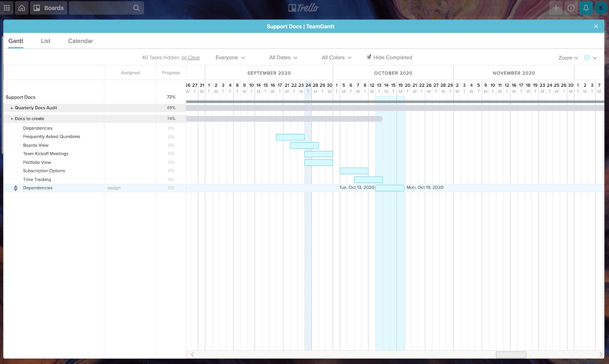Click the Tue, Oct 13, 2020 start date label
The image size is (609, 364).
[357, 188]
